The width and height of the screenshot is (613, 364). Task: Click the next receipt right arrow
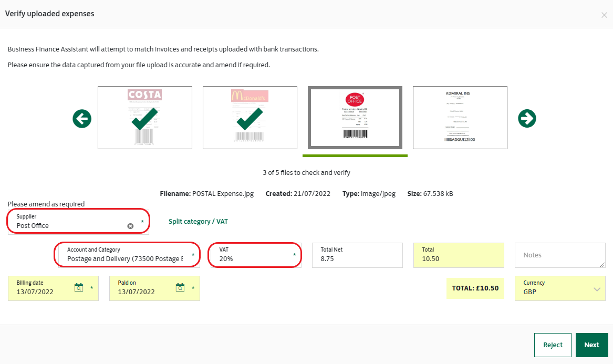(527, 119)
